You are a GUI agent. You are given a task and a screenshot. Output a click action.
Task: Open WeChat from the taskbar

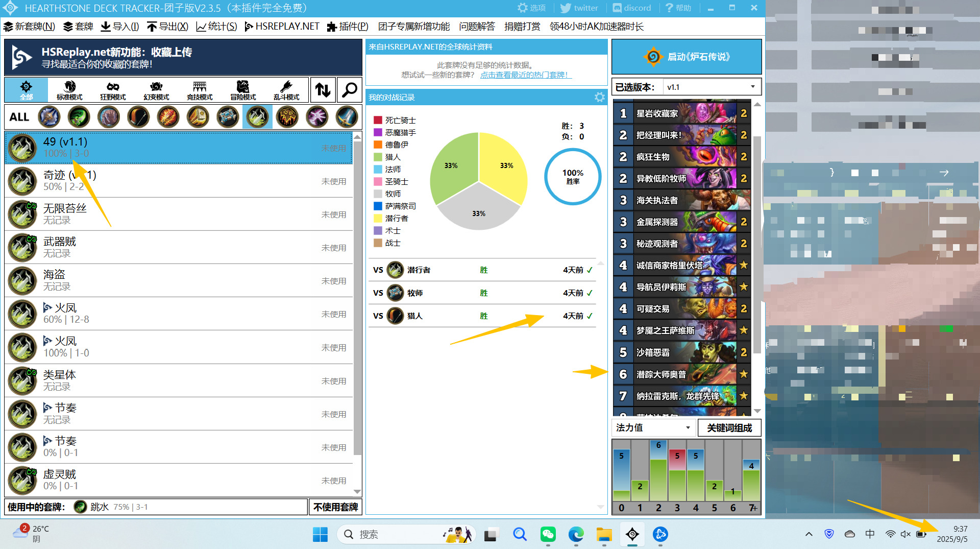548,534
